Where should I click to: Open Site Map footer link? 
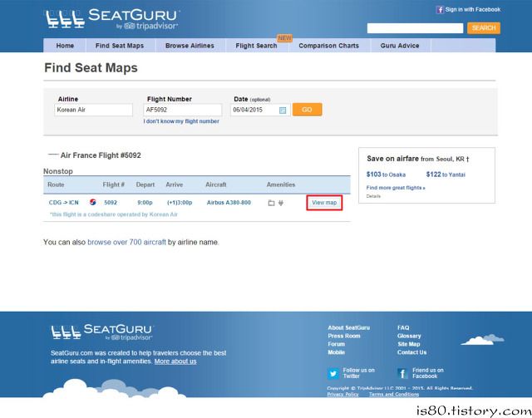coord(408,344)
